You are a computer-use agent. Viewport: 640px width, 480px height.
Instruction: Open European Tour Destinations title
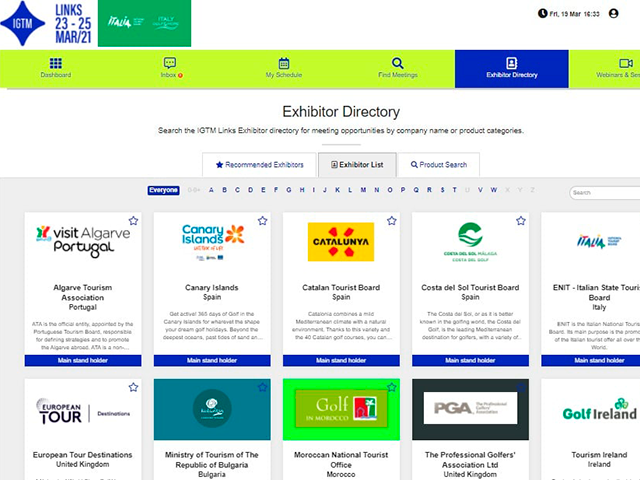coord(83,455)
